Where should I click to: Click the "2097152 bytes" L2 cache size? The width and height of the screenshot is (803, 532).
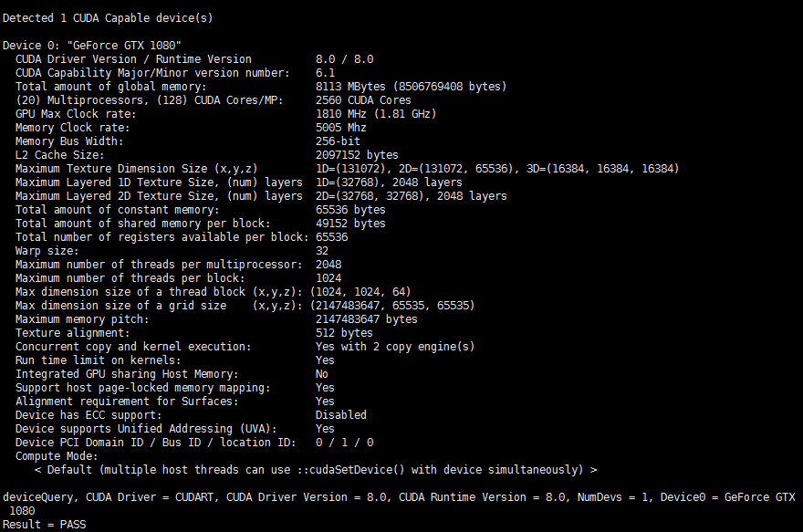click(357, 155)
